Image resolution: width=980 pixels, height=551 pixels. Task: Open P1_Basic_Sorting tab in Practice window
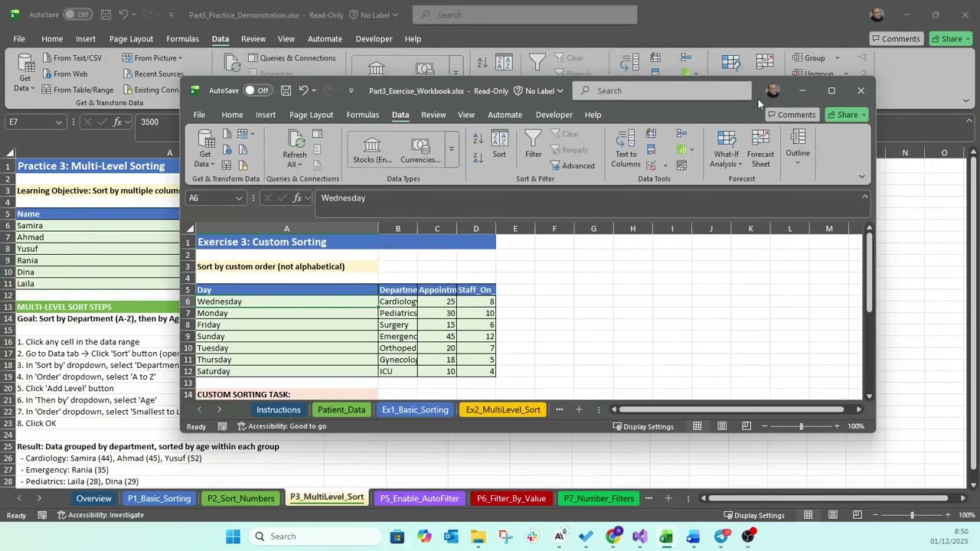158,498
